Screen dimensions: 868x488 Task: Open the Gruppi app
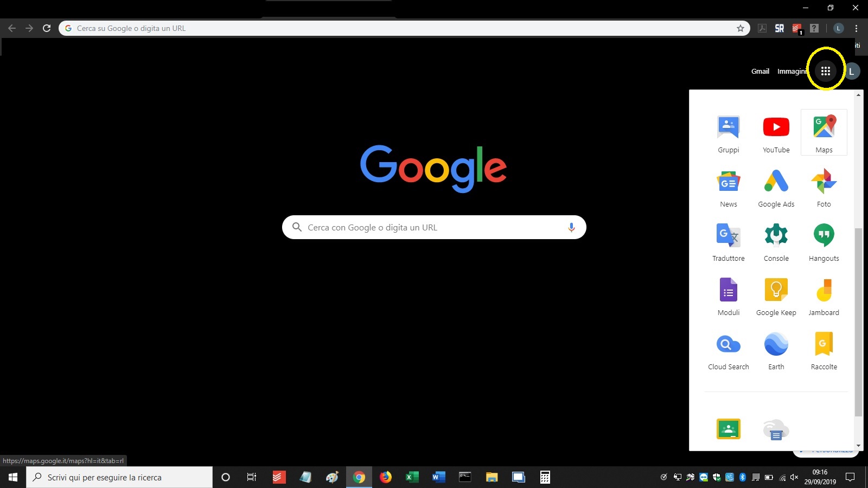point(729,133)
